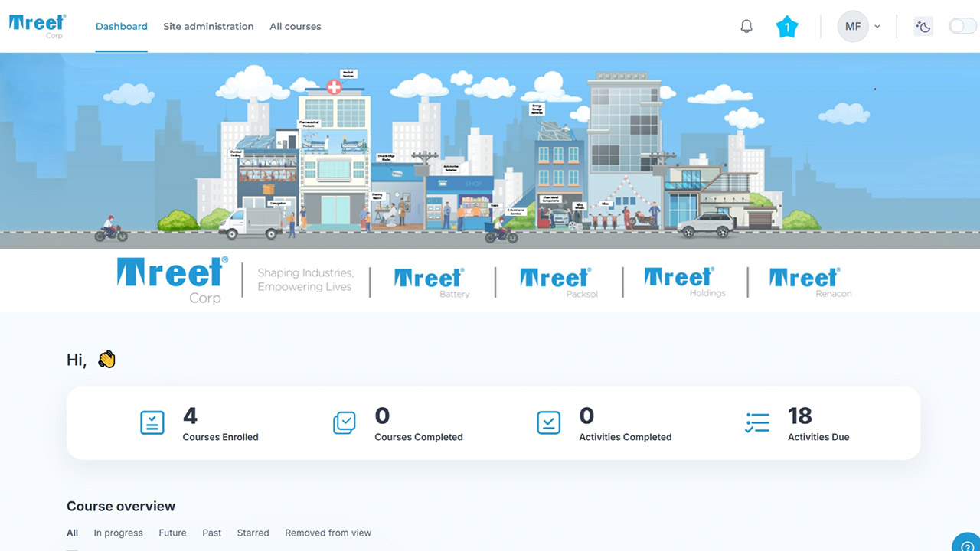Go to the Dashboard tab
The width and height of the screenshot is (980, 551).
[122, 26]
